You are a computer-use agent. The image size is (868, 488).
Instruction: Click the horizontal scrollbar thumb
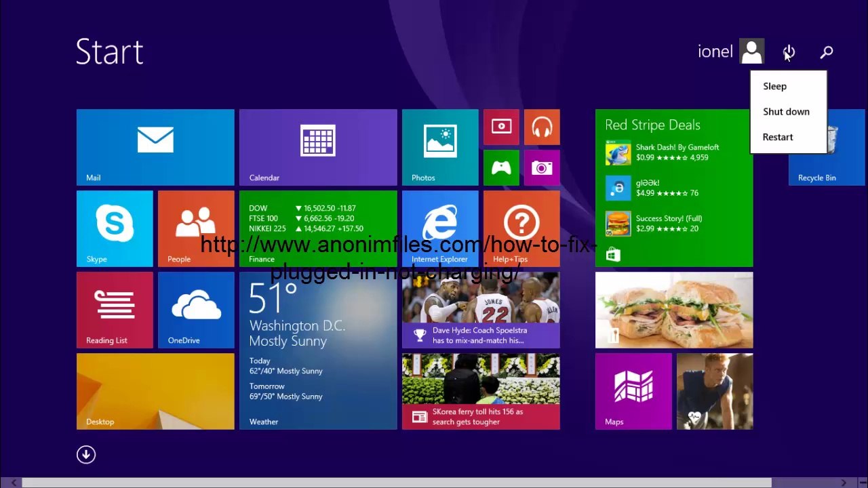click(x=397, y=483)
